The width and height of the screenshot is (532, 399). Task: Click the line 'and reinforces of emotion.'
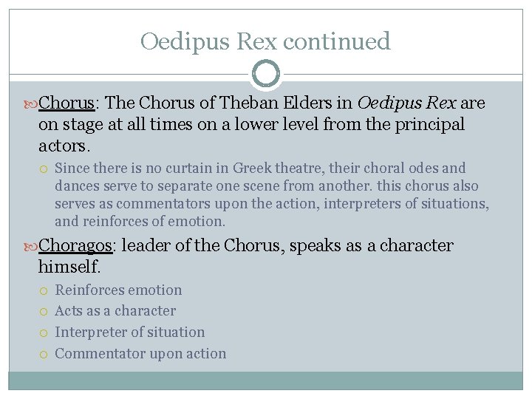point(140,221)
